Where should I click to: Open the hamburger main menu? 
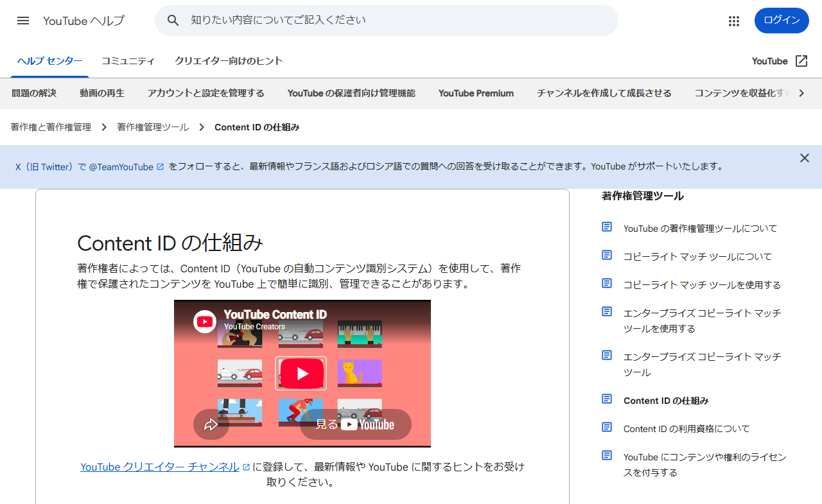(x=23, y=21)
